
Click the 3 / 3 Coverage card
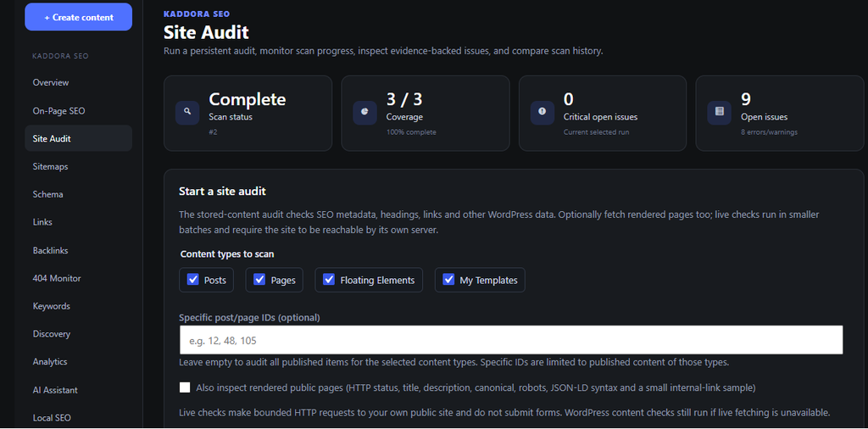click(x=426, y=113)
